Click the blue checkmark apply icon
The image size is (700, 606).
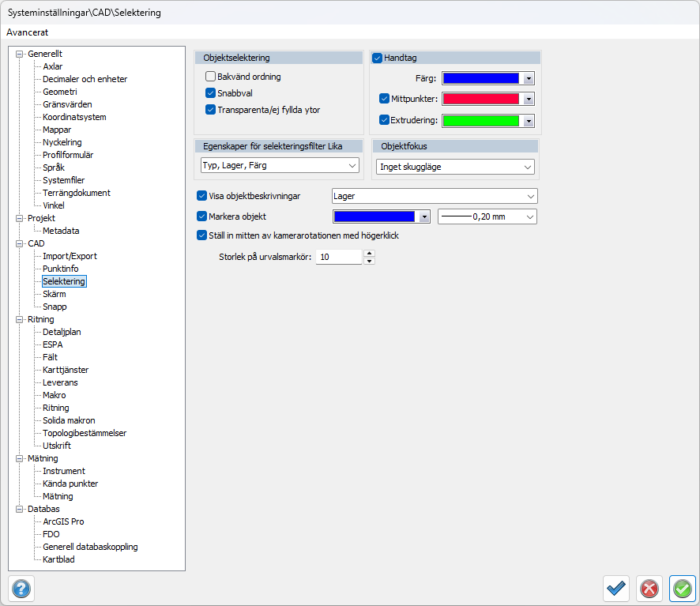click(x=616, y=589)
